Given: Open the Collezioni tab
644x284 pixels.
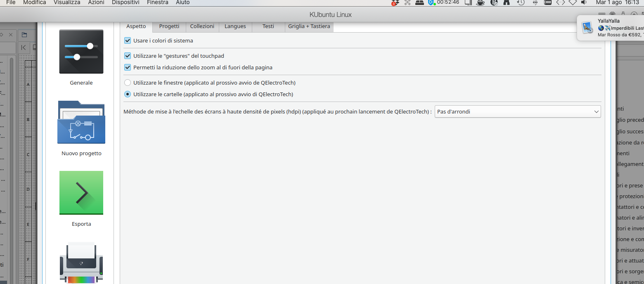Looking at the screenshot, I should (x=202, y=26).
